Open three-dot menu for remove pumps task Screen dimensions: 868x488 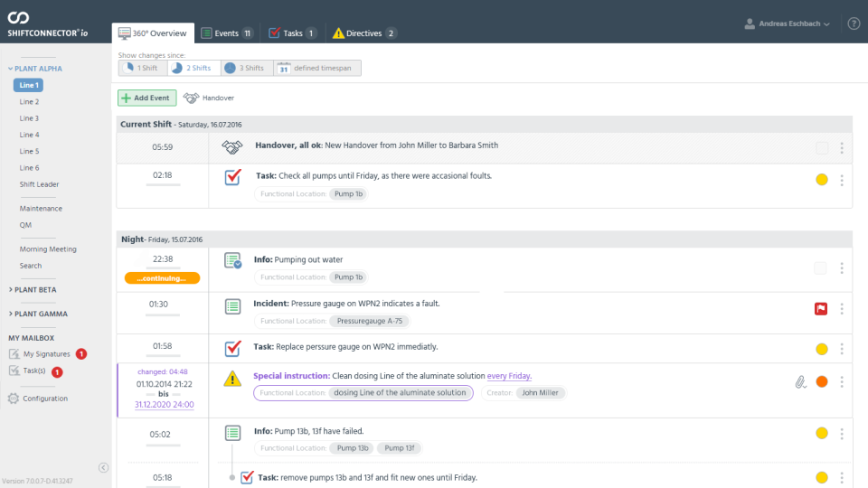[842, 477]
